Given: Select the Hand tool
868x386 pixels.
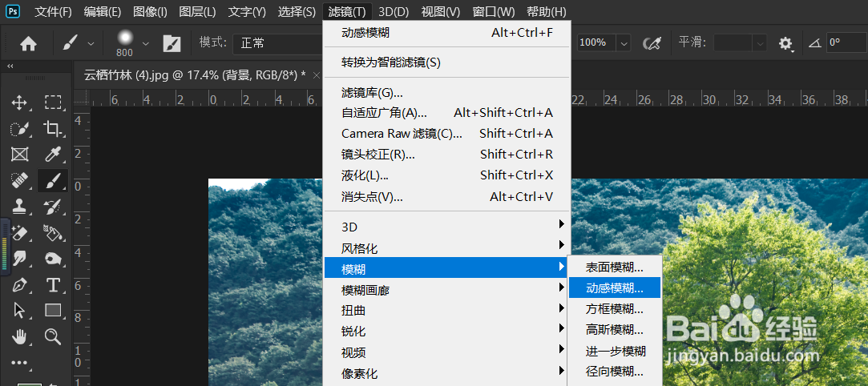Looking at the screenshot, I should point(19,336).
